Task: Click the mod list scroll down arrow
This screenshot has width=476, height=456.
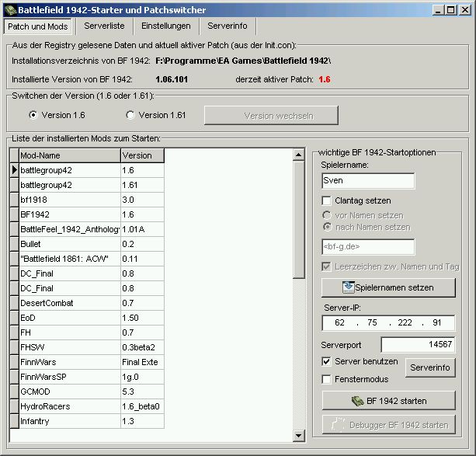Action: point(299,437)
